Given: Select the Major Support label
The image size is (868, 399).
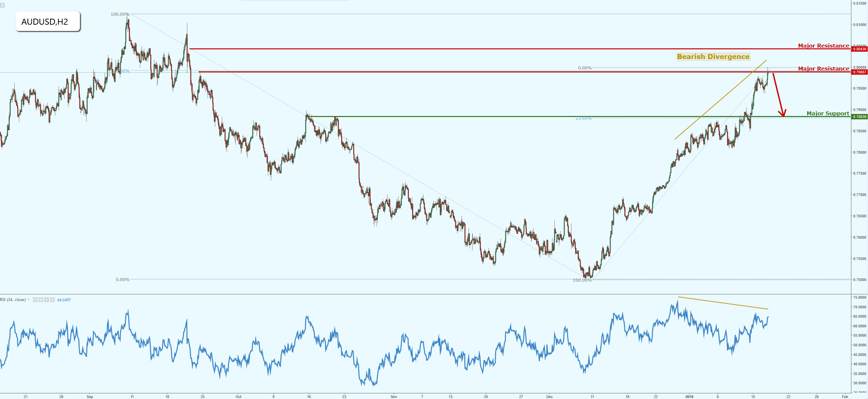Looking at the screenshot, I should pos(828,114).
